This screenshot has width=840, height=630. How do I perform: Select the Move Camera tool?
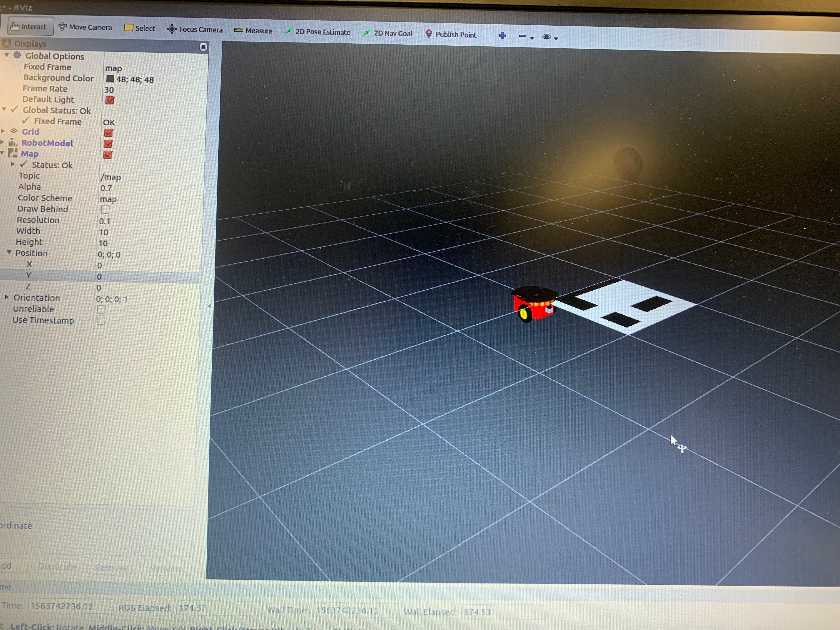85,27
